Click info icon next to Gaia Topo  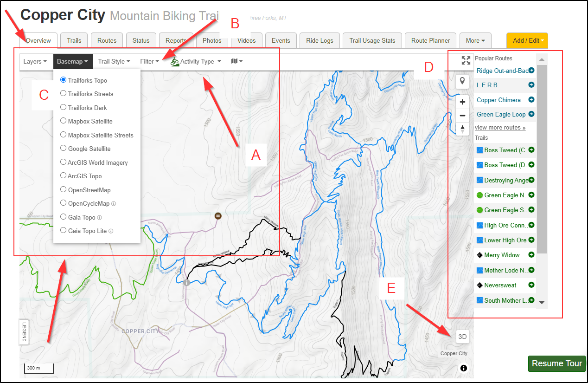99,217
